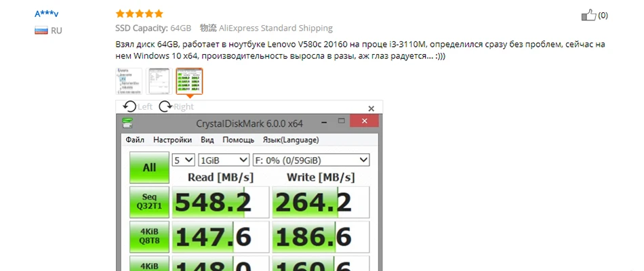Click the thumbs-up helpful icon
The height and width of the screenshot is (271, 644).
tap(588, 15)
